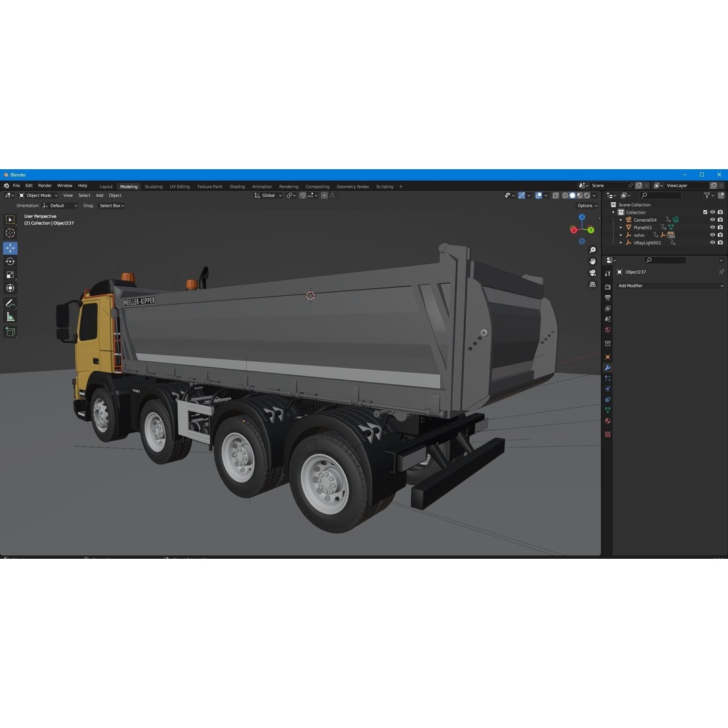Toggle Collection viewport visibility eye
The width and height of the screenshot is (728, 728).
[712, 212]
